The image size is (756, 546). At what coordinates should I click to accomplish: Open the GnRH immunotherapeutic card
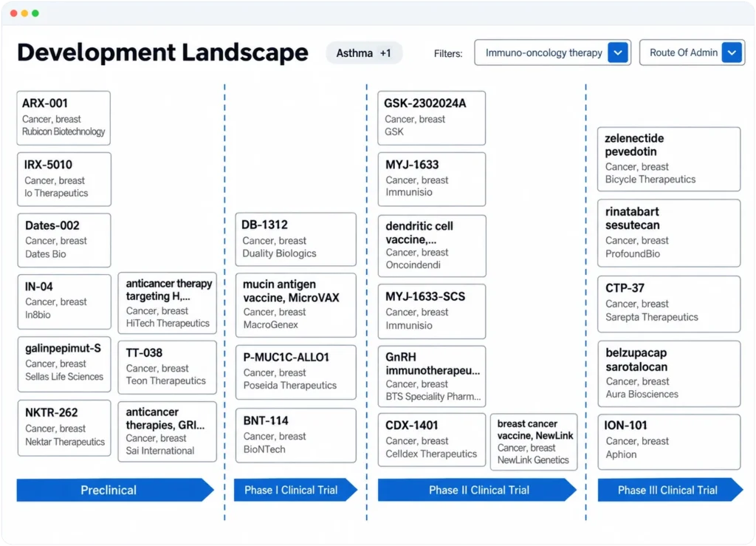[431, 376]
